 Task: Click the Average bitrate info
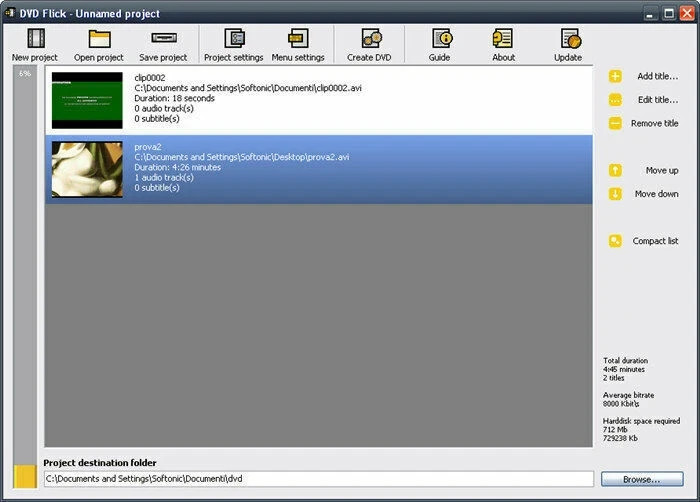629,399
